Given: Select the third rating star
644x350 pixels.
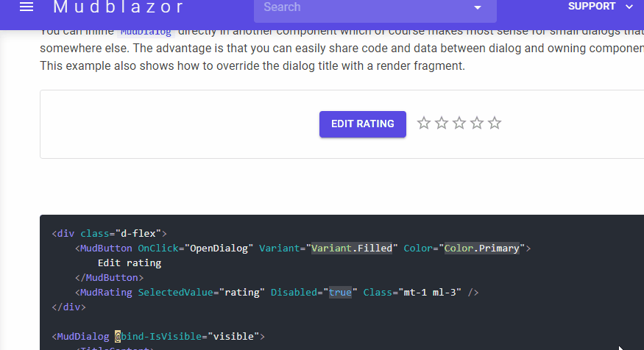Looking at the screenshot, I should tap(459, 123).
